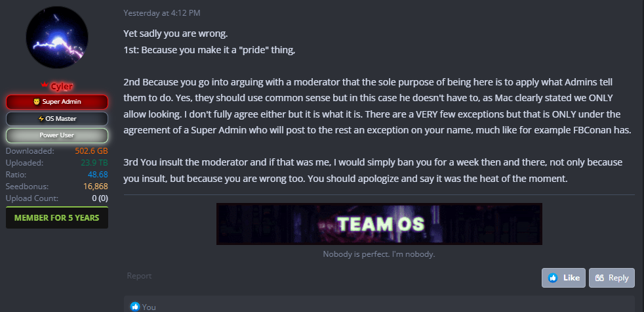Click the crown icon beside Cyler
644x312 pixels.
pos(43,85)
